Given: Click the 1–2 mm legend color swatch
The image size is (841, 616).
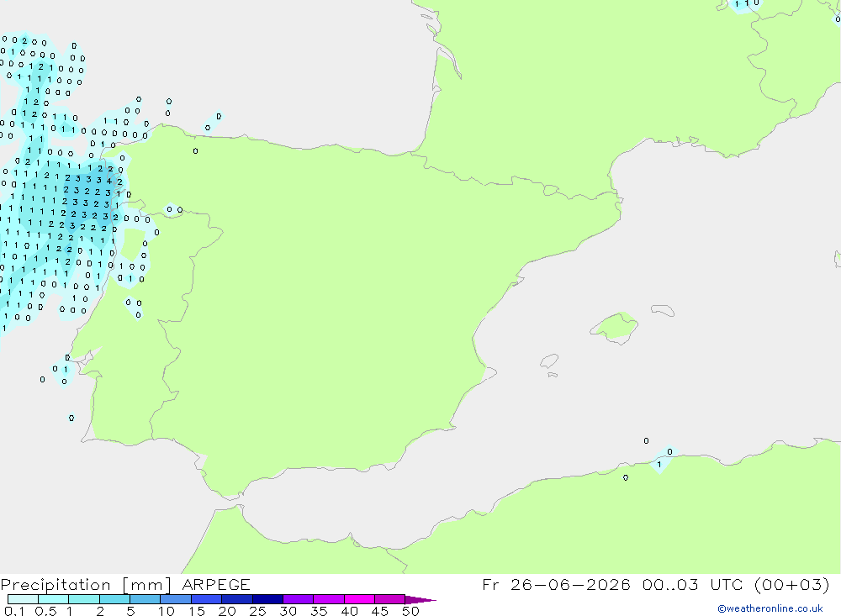Looking at the screenshot, I should [x=84, y=599].
